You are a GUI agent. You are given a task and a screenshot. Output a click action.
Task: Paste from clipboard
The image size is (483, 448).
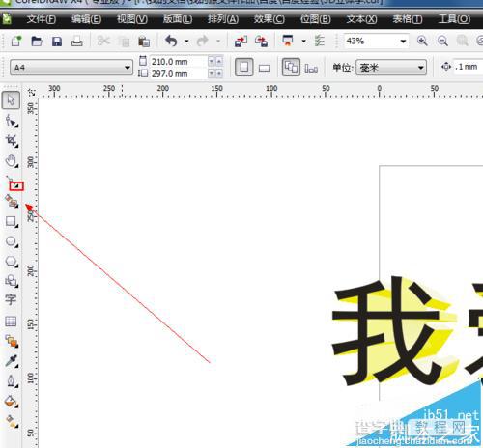pos(144,42)
